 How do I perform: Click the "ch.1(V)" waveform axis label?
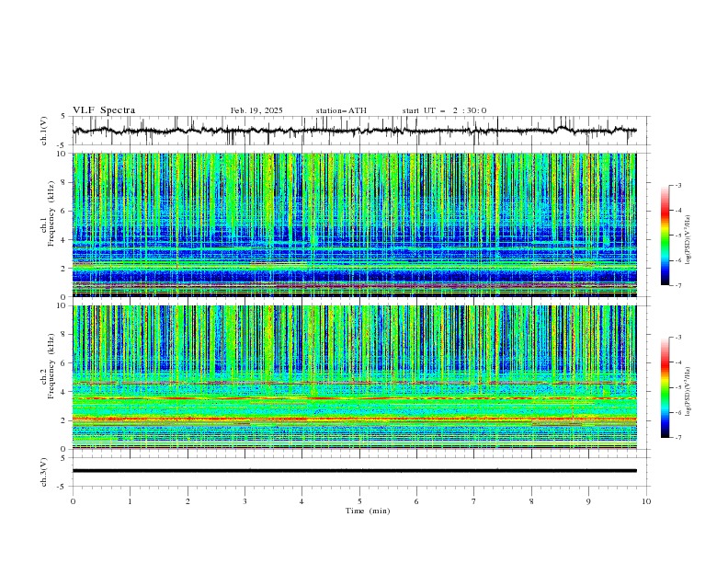[x=44, y=131]
